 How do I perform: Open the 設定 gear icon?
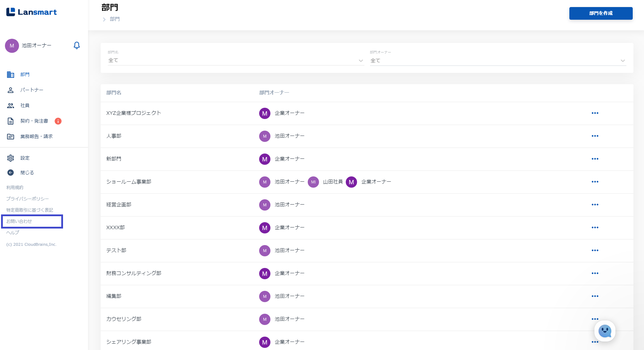pyautogui.click(x=11, y=158)
